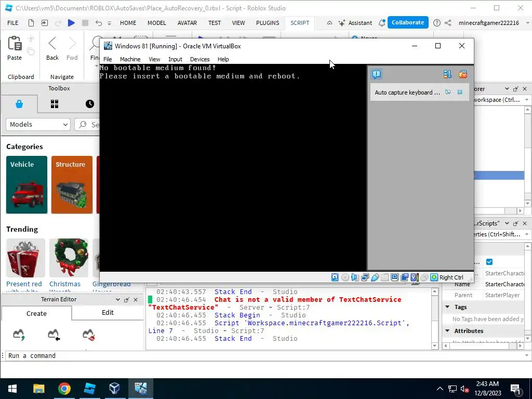Viewport: 532px width, 399px height.
Task: Click the CPU virtualization icon in VirtualBox status bar
Action: click(414, 277)
